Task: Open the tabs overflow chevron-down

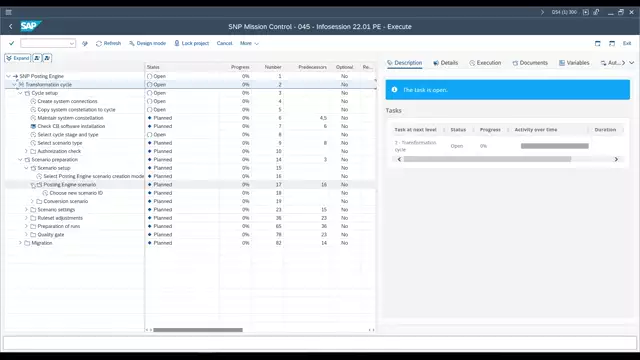Action: coord(631,63)
